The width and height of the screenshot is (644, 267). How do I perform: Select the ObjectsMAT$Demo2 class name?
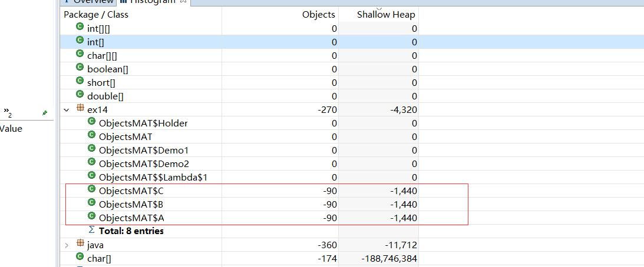tap(144, 164)
